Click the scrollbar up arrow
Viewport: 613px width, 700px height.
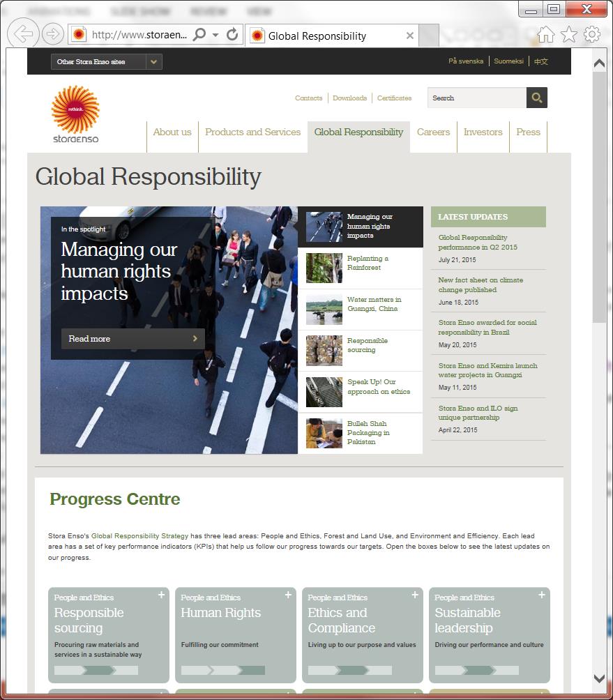(x=599, y=63)
